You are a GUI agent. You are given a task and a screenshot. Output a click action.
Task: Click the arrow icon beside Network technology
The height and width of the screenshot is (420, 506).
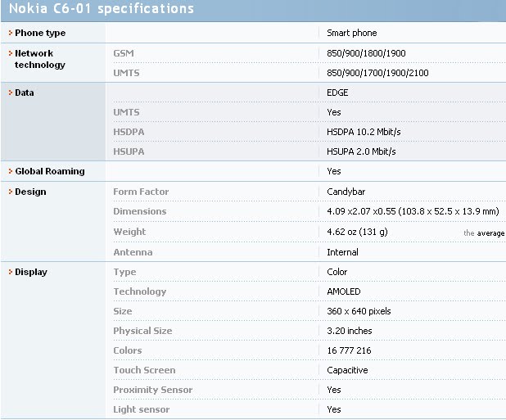coord(11,53)
